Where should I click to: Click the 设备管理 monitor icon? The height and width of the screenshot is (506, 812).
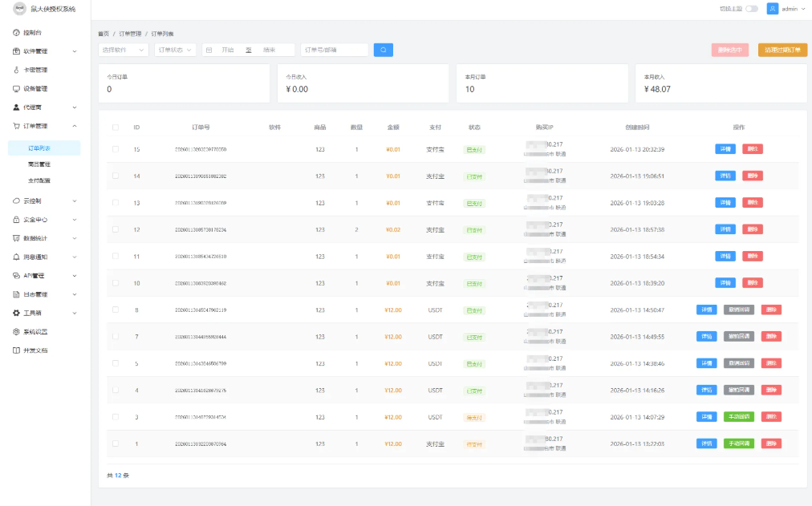[16, 88]
